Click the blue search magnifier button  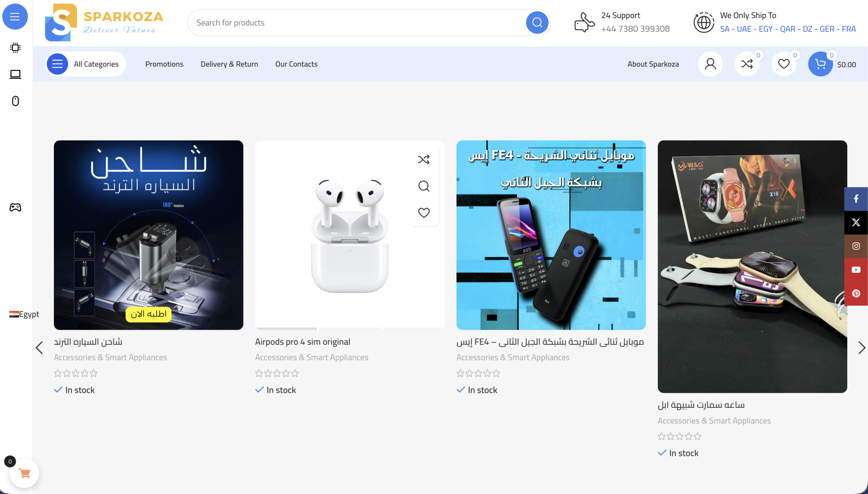(x=537, y=22)
